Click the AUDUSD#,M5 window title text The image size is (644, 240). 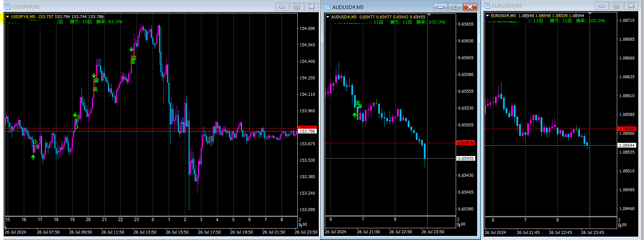[x=348, y=7]
